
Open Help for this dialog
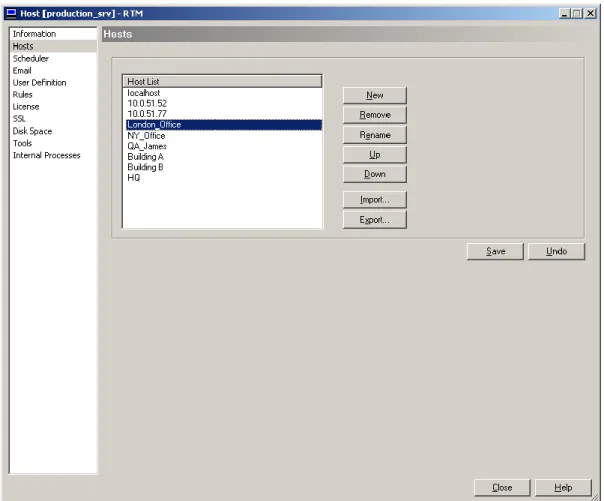click(563, 488)
